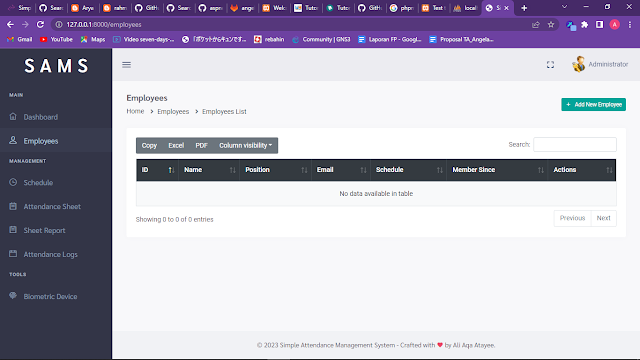Open Laporan FP Google bookmark
Viewport: 640px width, 360px height.
click(389, 39)
